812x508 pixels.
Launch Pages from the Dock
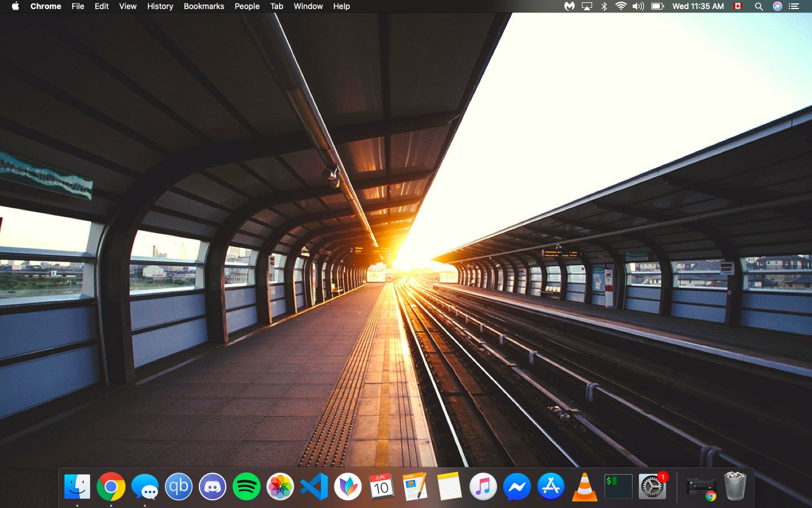(x=416, y=487)
